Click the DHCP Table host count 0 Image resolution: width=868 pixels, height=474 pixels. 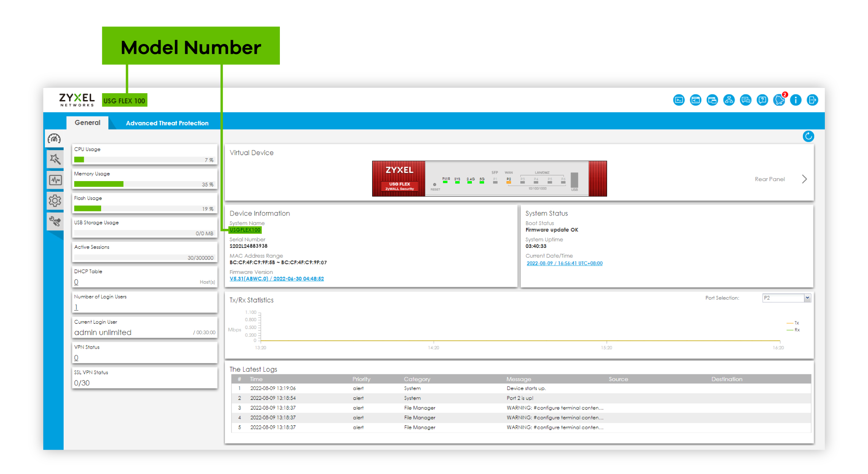coord(76,282)
